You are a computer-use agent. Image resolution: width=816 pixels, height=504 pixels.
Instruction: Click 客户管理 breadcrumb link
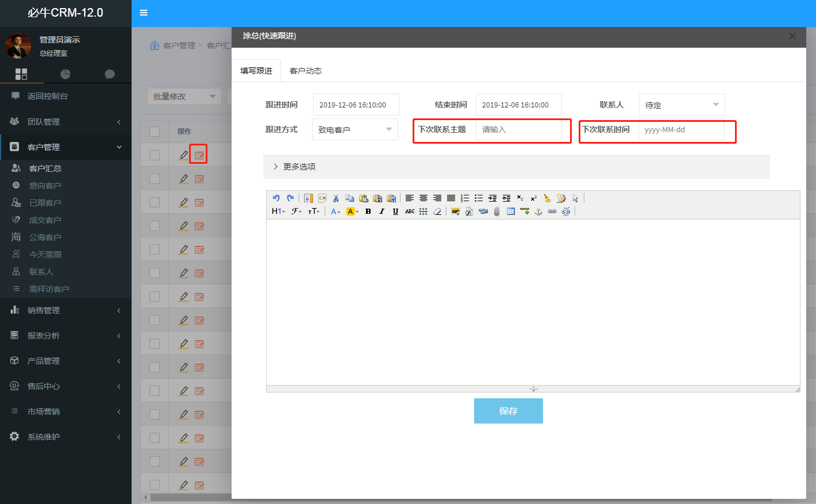point(179,45)
